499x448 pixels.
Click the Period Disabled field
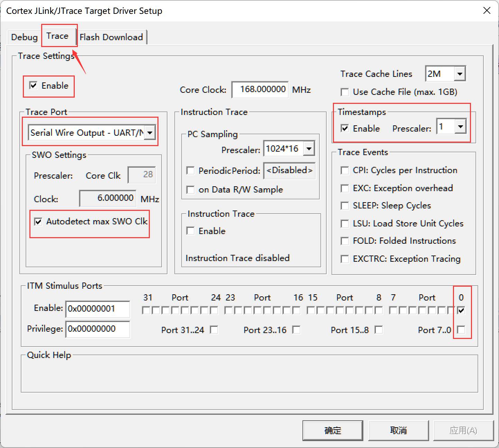(289, 171)
